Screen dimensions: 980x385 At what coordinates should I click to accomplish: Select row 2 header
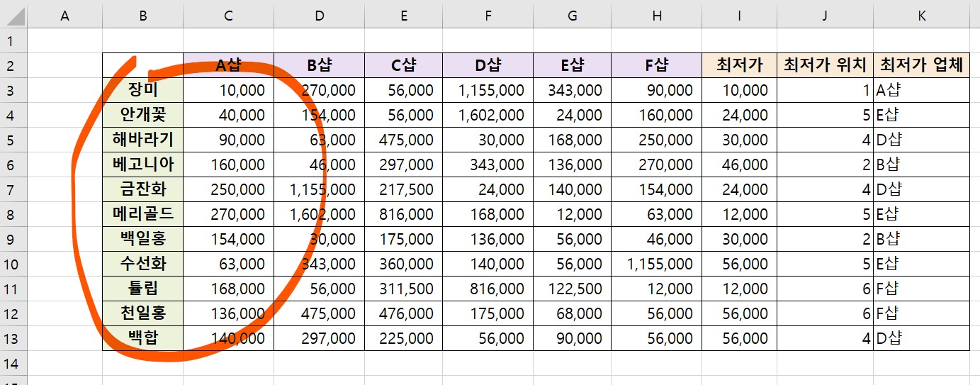click(x=13, y=65)
